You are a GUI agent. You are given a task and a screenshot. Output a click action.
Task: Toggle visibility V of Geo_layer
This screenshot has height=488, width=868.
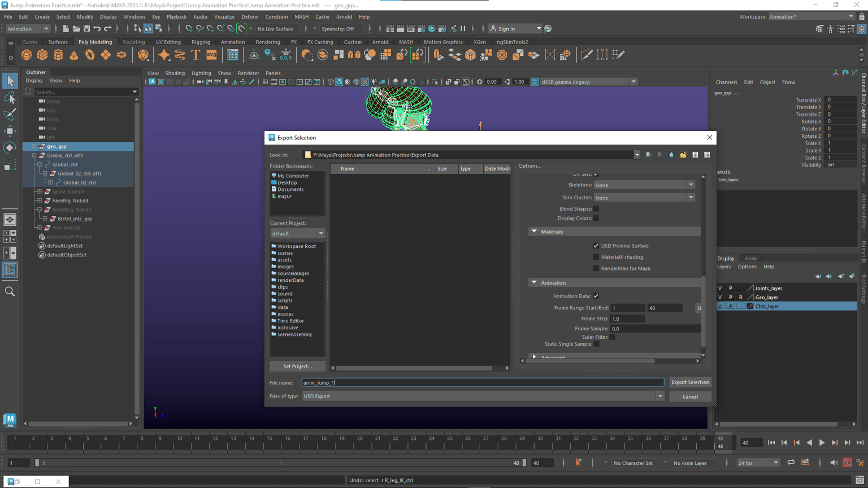pos(720,297)
